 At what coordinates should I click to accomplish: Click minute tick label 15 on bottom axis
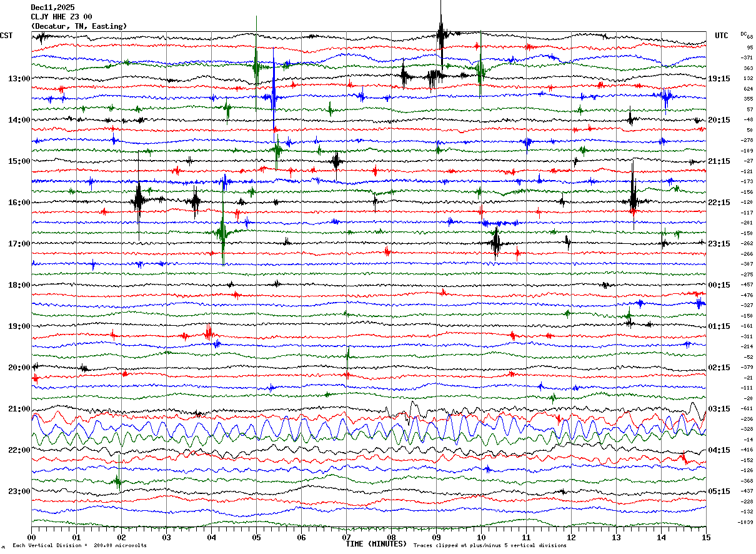(x=706, y=538)
